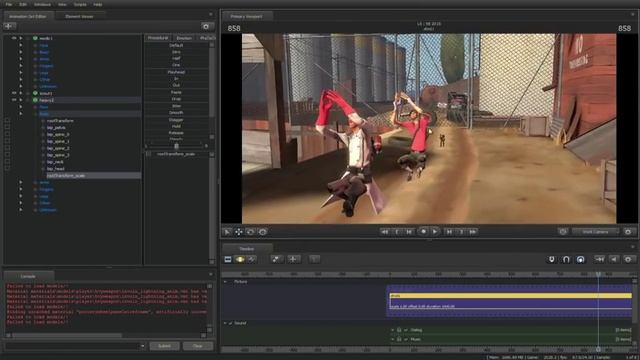The width and height of the screenshot is (640, 360).
Task: Click the console horizontal scrollbar
Action: point(67,336)
